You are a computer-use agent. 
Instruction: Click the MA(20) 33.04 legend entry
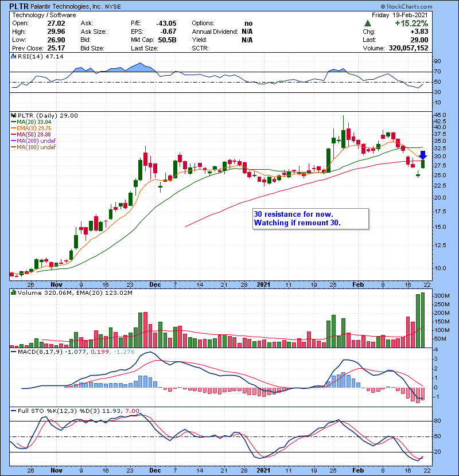pos(34,122)
